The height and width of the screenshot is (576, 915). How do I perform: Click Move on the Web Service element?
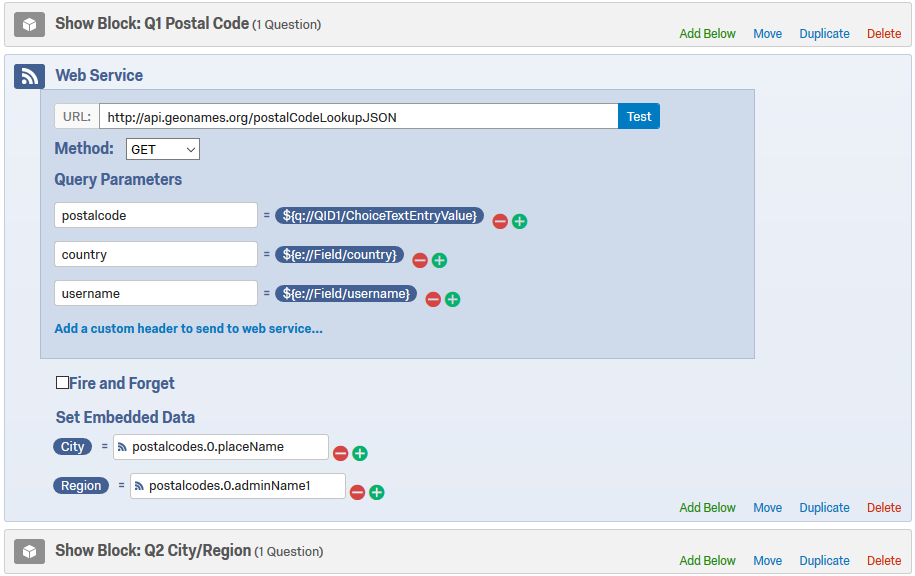pyautogui.click(x=767, y=508)
